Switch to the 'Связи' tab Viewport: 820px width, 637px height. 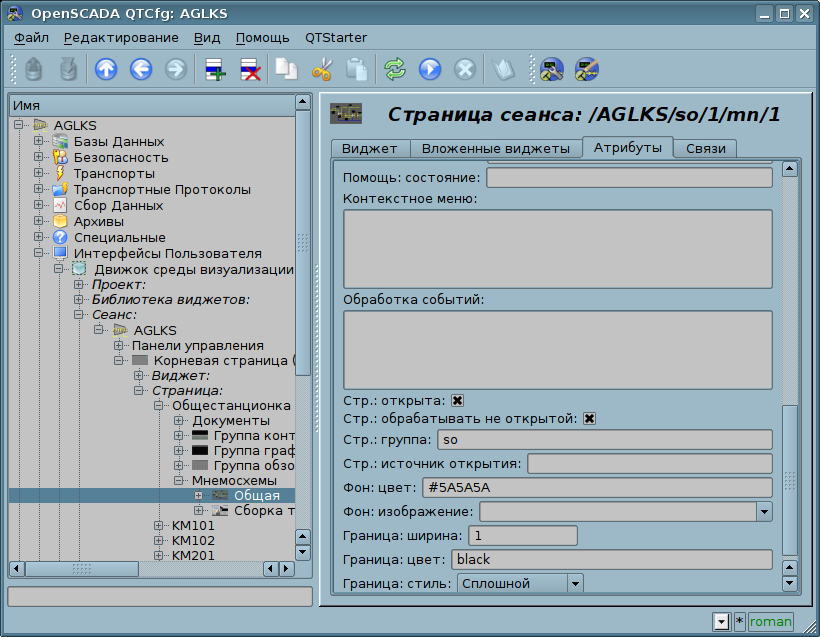point(704,149)
